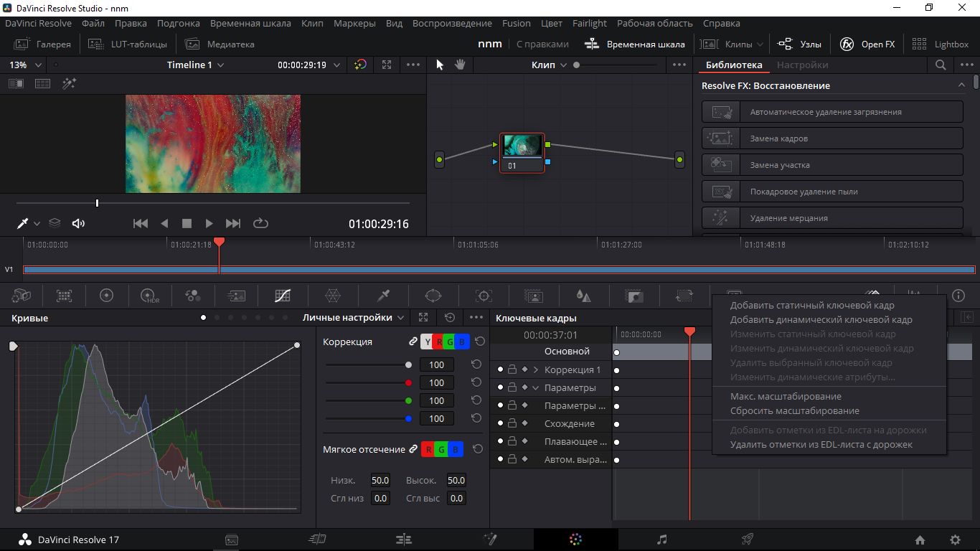Switch to the Fusion page
This screenshot has height=551, width=980.
(490, 540)
